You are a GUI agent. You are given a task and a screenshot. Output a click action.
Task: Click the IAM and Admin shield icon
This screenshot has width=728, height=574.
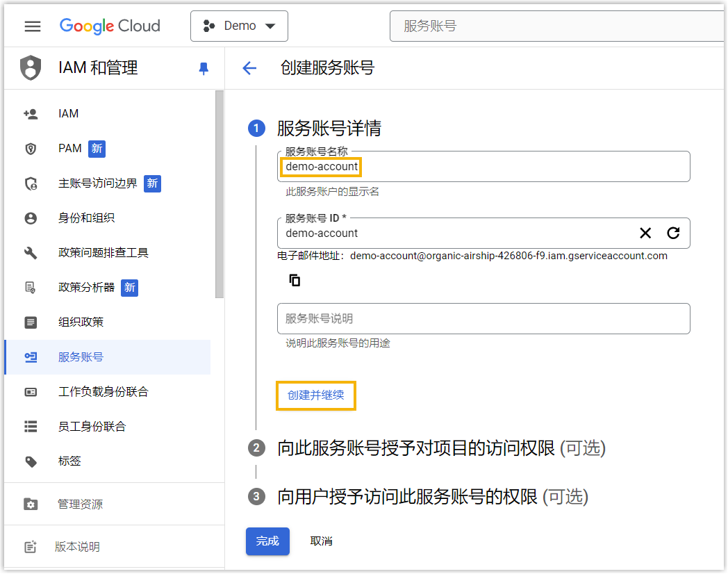pyautogui.click(x=30, y=68)
